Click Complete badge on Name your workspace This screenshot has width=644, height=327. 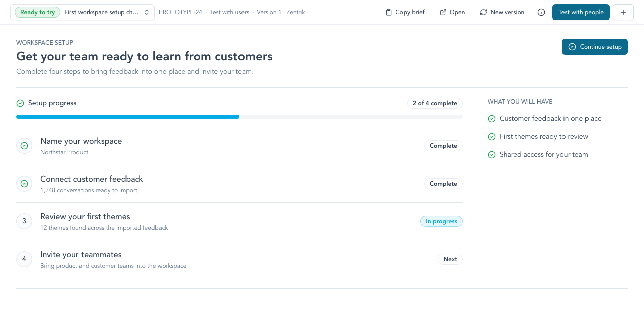pos(443,146)
